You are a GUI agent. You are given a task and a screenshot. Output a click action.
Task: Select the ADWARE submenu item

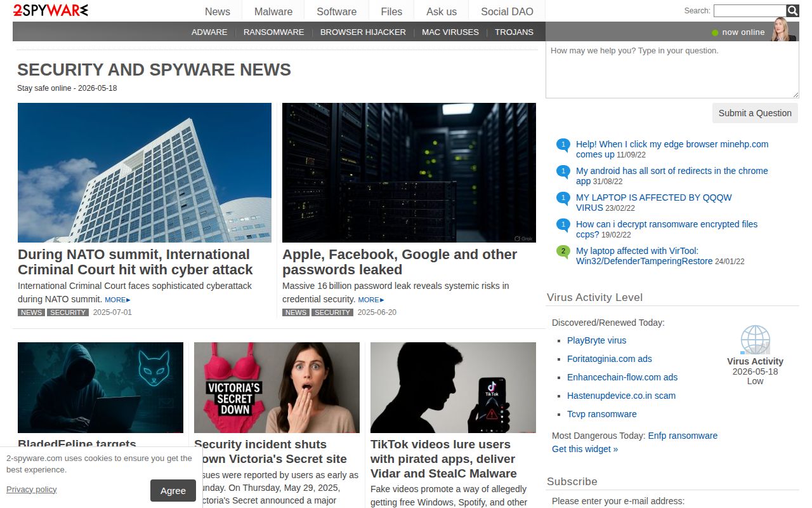209,32
